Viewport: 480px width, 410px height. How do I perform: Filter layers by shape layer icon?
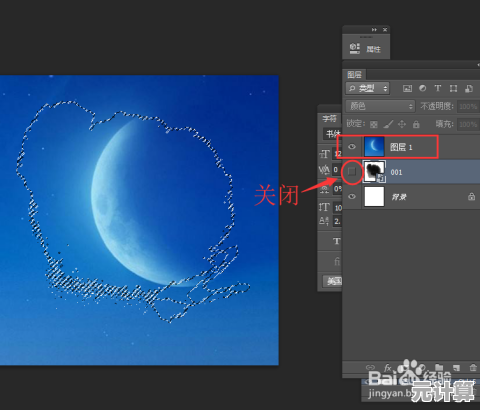(x=453, y=88)
